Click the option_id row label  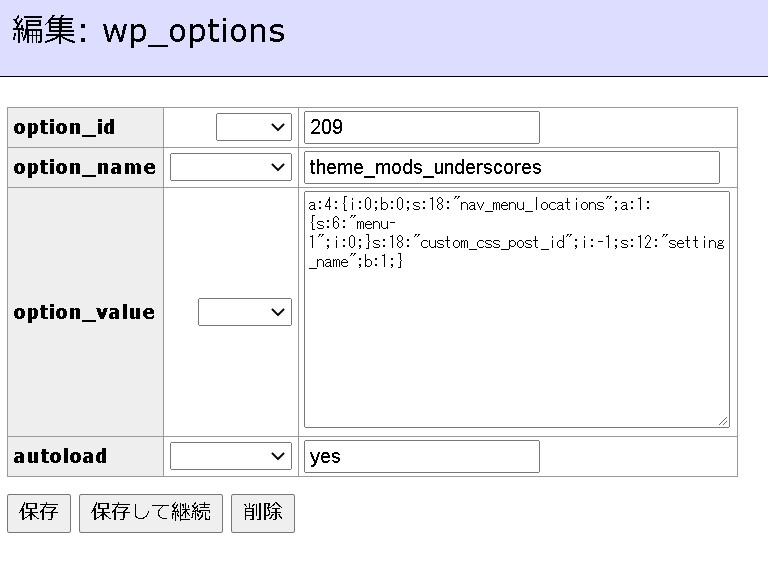click(64, 127)
